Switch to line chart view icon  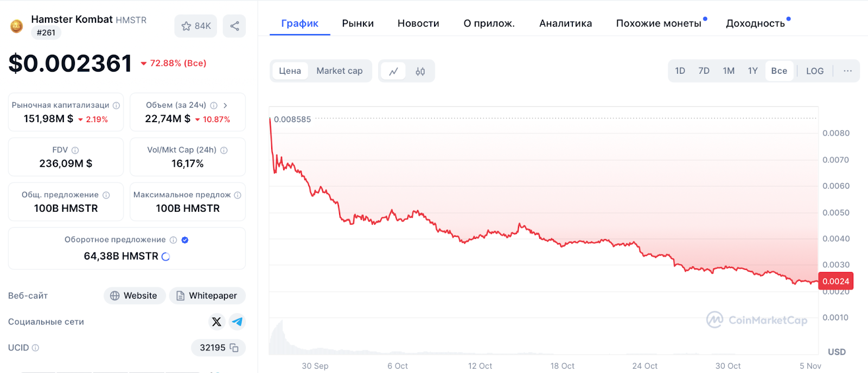point(393,71)
